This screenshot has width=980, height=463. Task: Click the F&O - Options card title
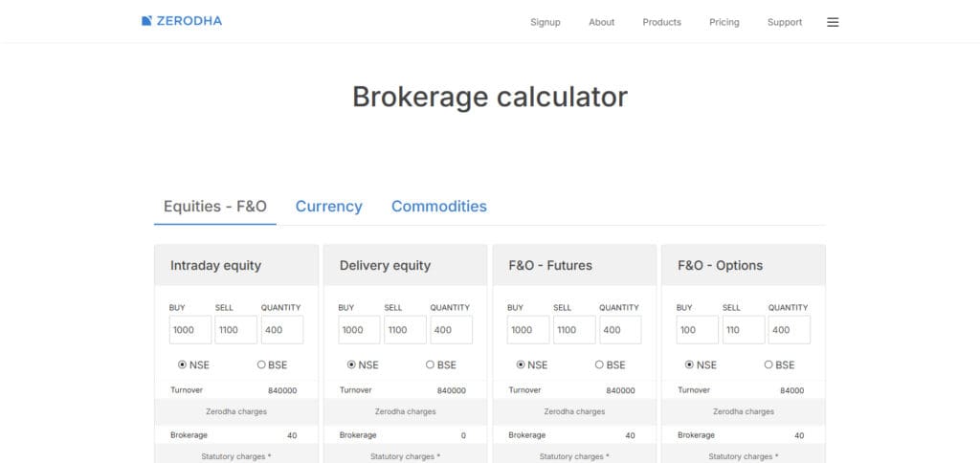(x=721, y=266)
